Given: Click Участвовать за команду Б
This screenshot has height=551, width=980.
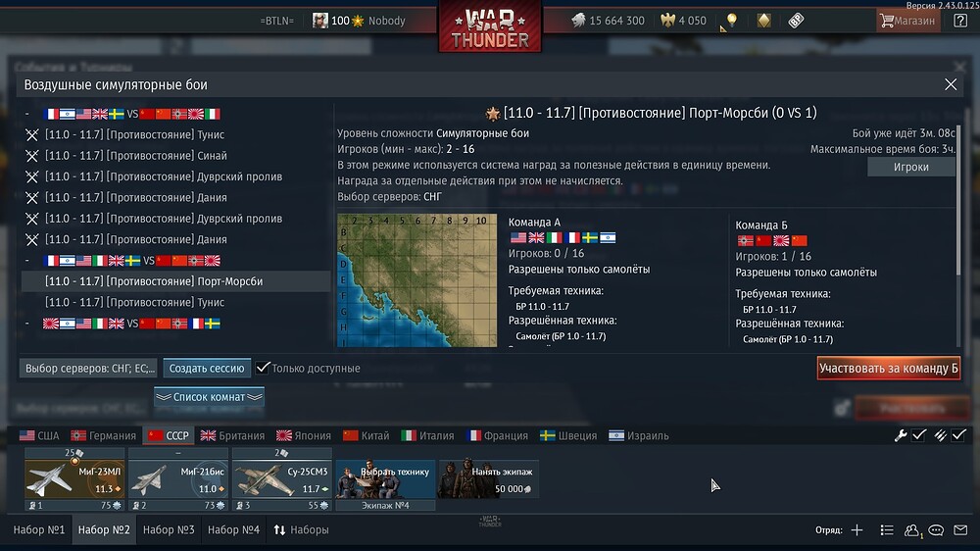Looking at the screenshot, I should (x=888, y=369).
